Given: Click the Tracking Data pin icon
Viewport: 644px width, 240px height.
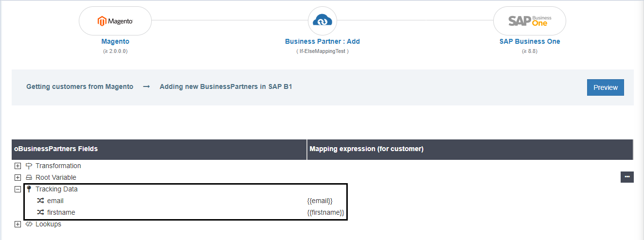Looking at the screenshot, I should point(29,189).
